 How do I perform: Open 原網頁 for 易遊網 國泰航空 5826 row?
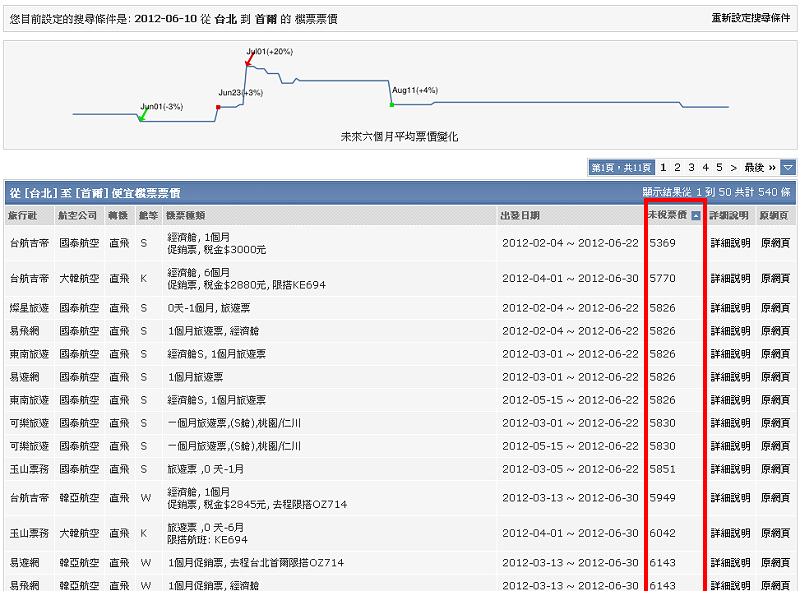click(x=775, y=377)
